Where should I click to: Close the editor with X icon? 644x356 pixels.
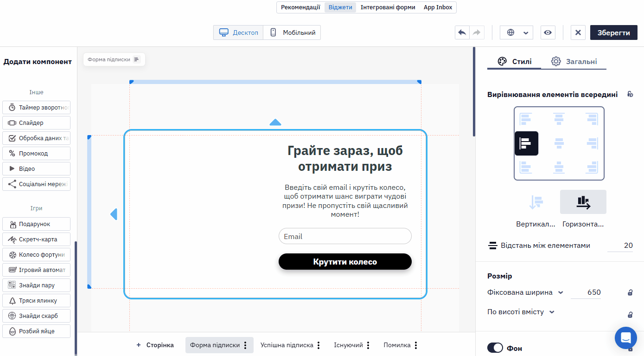tap(578, 32)
